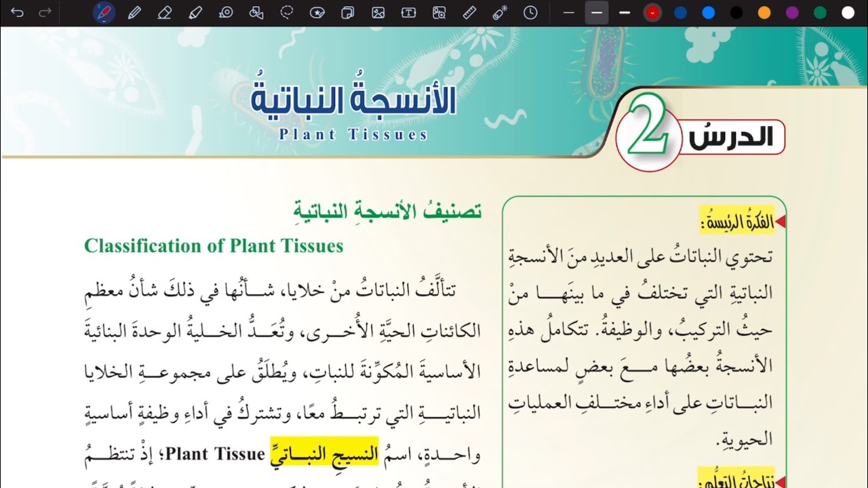The height and width of the screenshot is (488, 868).
Task: Select the active pen tool
Action: click(x=104, y=13)
